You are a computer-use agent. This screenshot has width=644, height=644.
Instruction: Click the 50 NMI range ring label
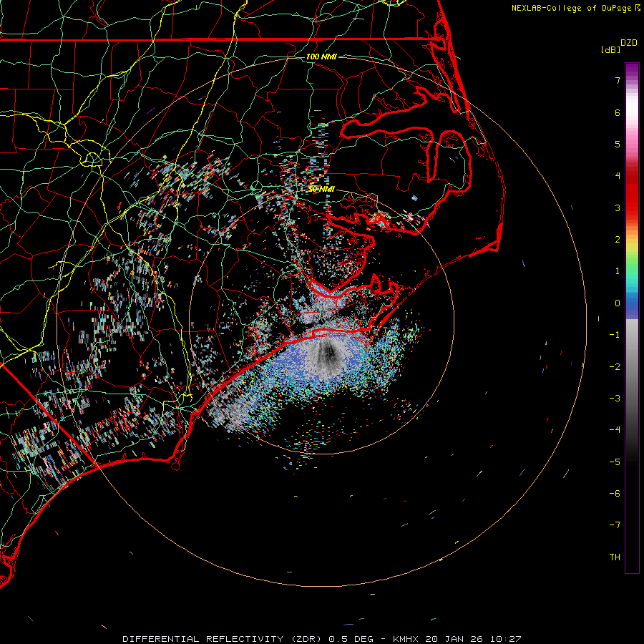click(321, 189)
